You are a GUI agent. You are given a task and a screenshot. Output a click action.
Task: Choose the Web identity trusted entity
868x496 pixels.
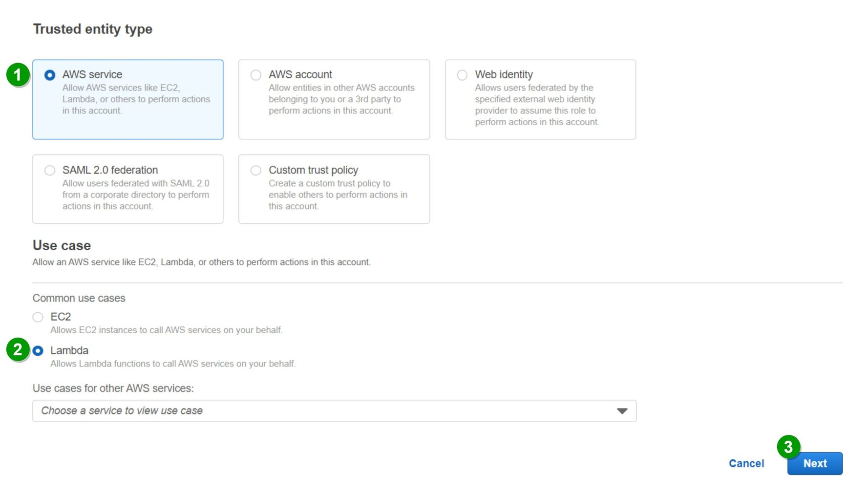point(462,75)
